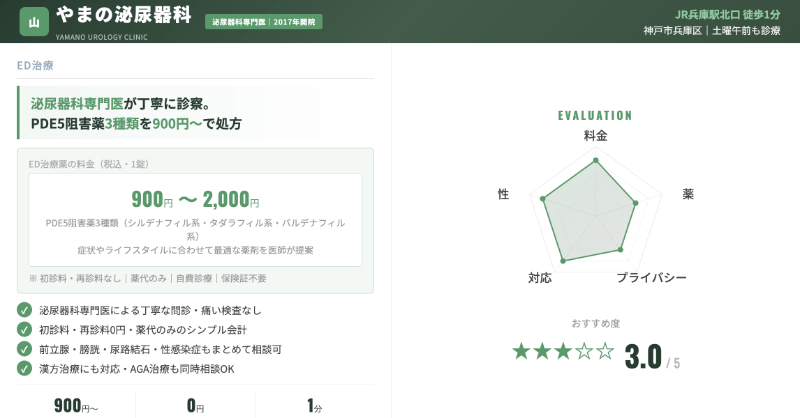Click the green 山 clinic logo icon

35,21
